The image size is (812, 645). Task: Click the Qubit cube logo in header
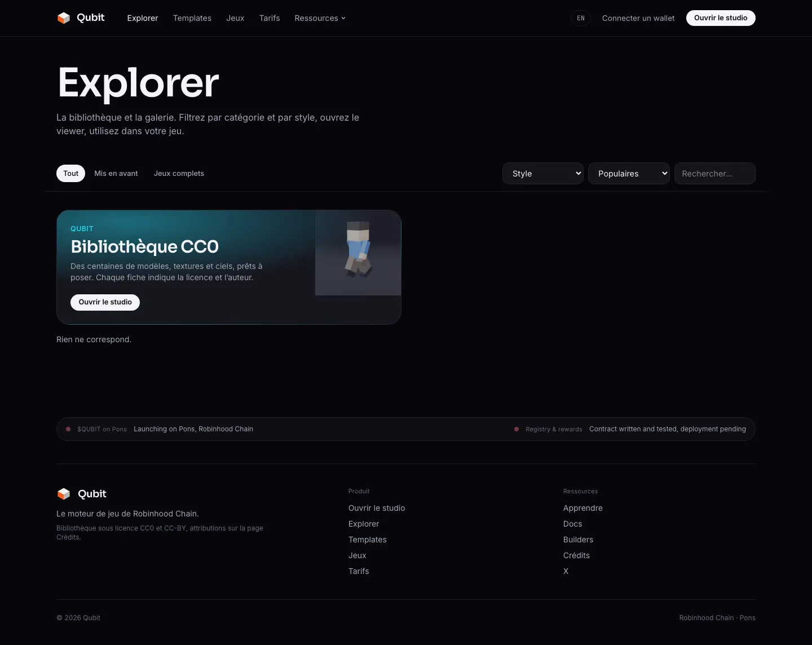[64, 18]
